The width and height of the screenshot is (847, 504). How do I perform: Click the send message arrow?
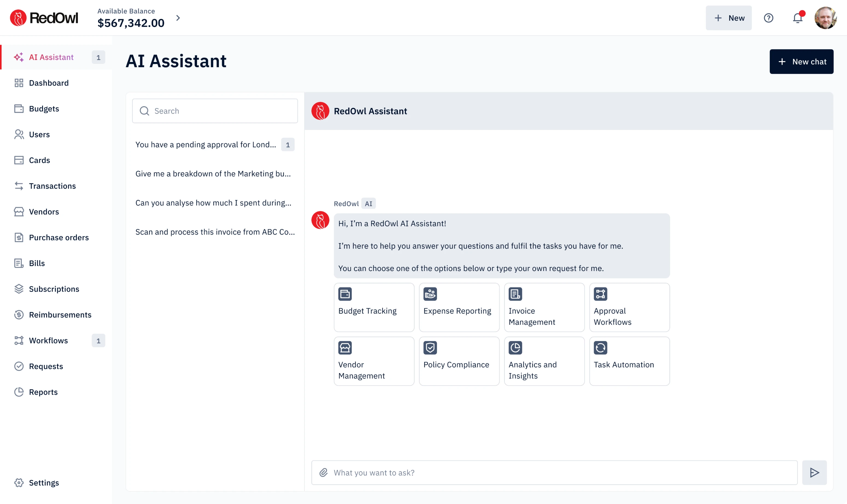(814, 472)
